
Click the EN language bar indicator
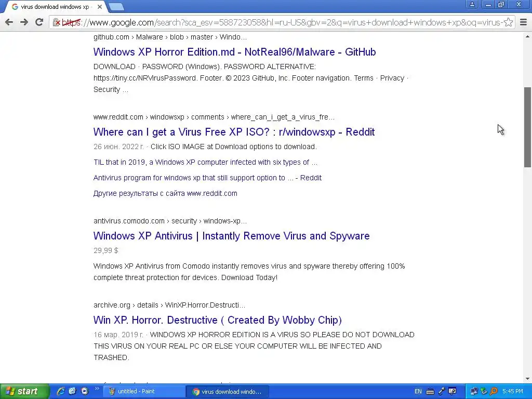tap(418, 392)
